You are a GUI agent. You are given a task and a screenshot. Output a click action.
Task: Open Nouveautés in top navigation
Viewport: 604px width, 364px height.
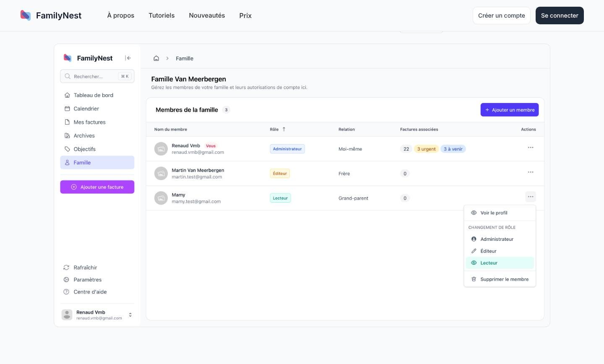(x=207, y=15)
